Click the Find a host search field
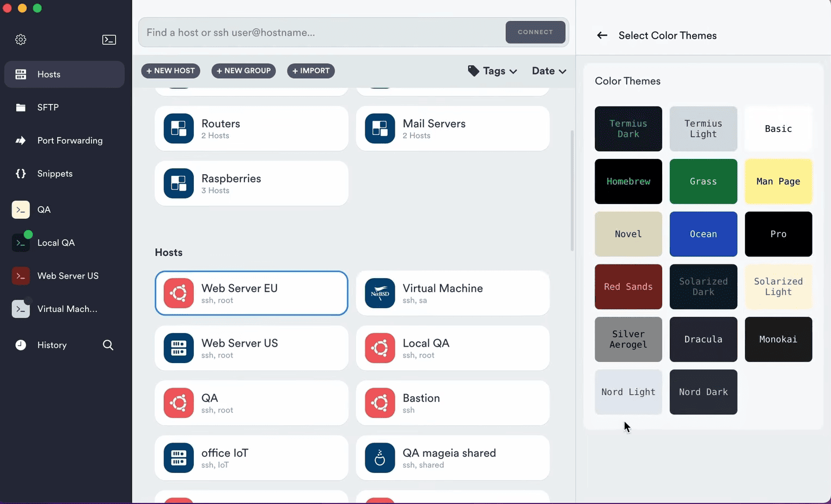Viewport: 831px width, 504px height. pos(321,33)
